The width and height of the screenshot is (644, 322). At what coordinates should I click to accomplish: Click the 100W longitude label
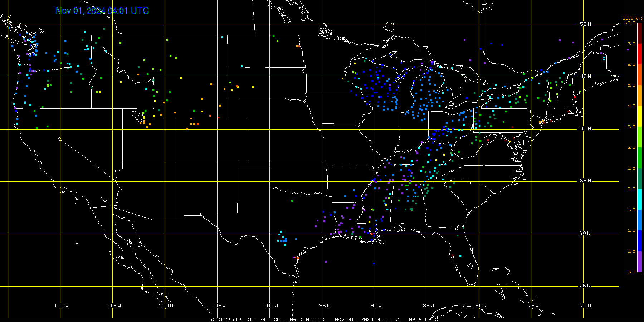271,306
